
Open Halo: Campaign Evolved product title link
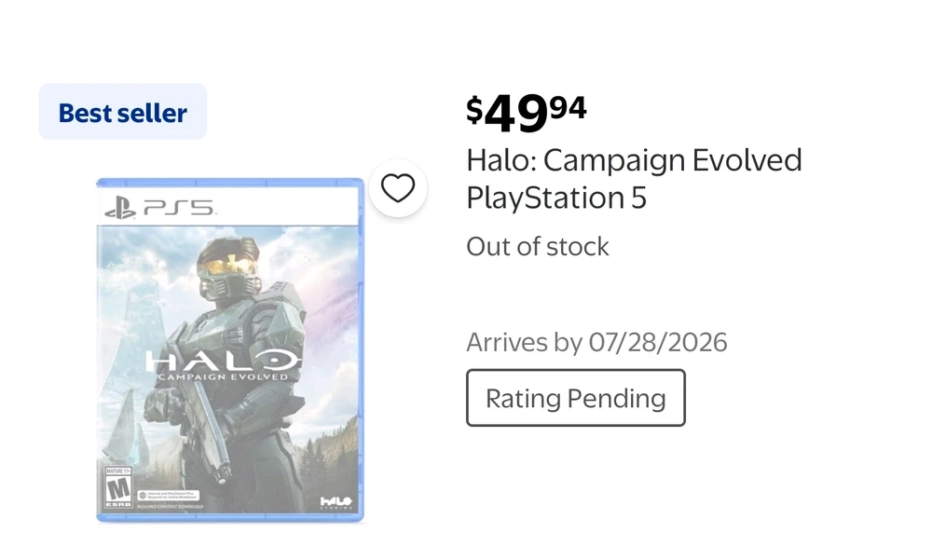[x=634, y=160]
